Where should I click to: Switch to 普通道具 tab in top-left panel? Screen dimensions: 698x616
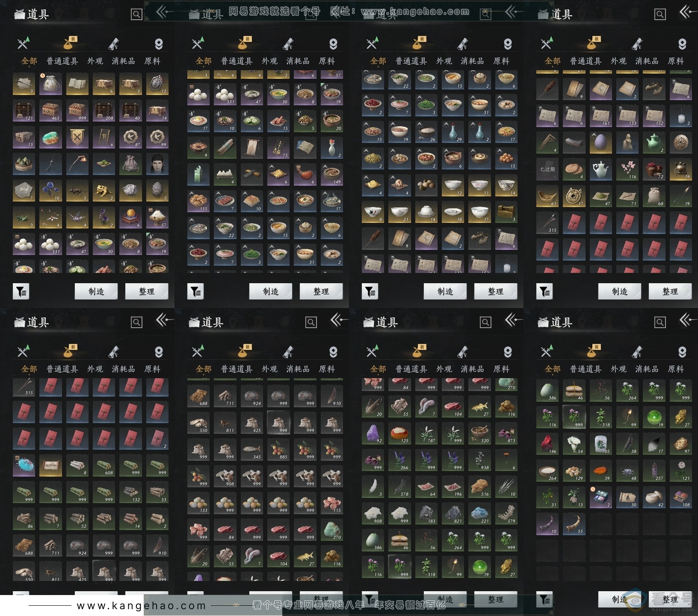click(x=62, y=61)
